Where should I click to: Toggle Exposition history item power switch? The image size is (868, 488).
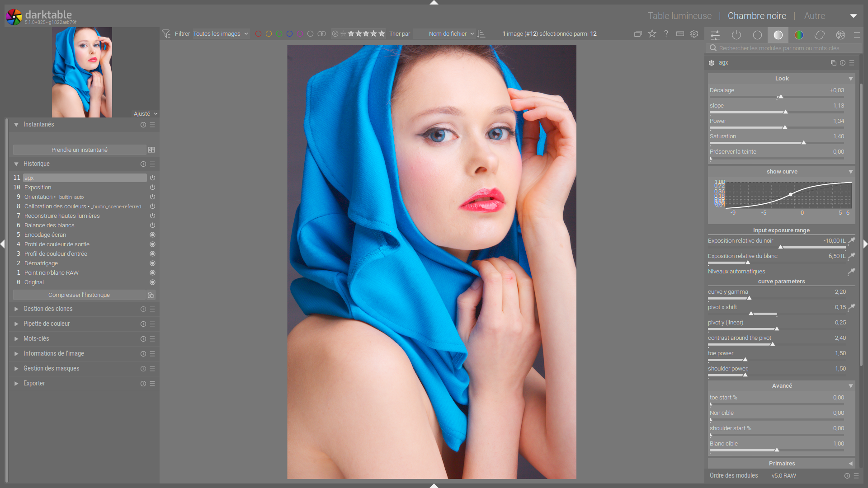(x=152, y=188)
